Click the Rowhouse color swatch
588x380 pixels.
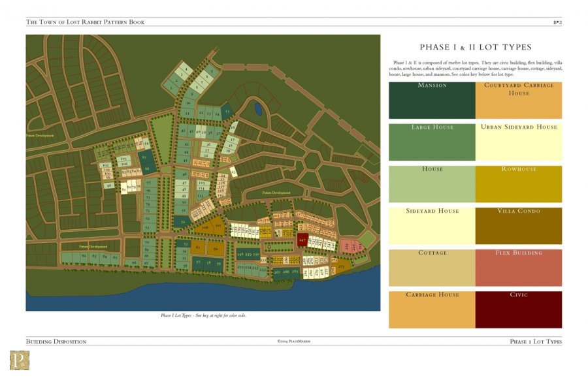pyautogui.click(x=518, y=183)
